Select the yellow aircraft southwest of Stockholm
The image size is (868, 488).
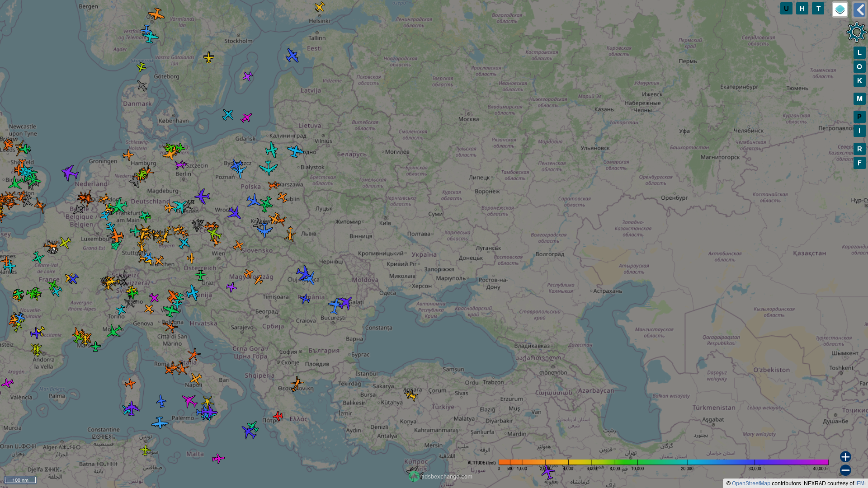point(208,57)
